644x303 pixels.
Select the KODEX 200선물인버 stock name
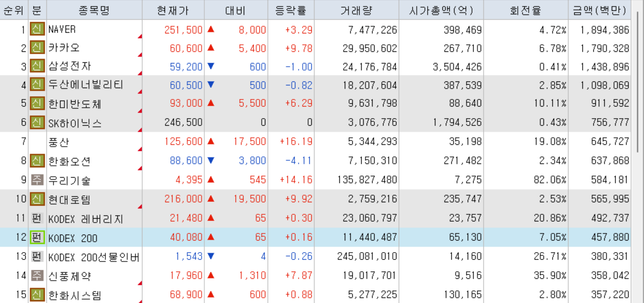(x=94, y=257)
